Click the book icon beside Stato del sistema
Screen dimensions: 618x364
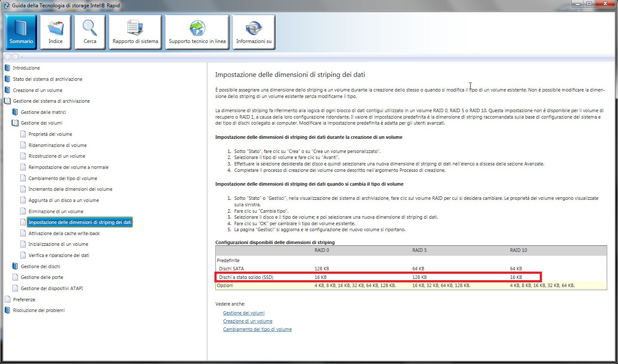[7, 79]
